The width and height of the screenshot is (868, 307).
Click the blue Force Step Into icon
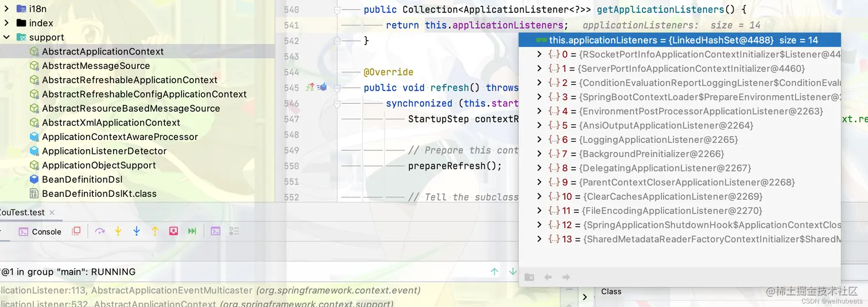[x=137, y=231]
